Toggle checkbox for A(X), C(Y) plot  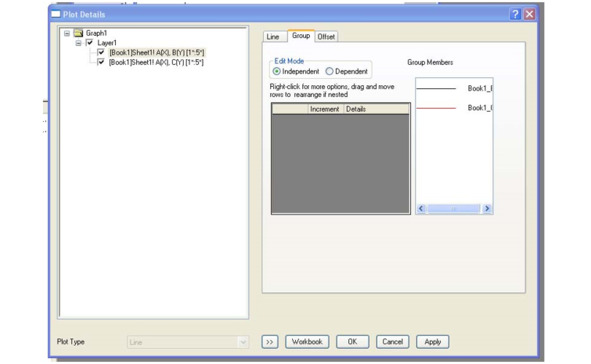point(101,62)
